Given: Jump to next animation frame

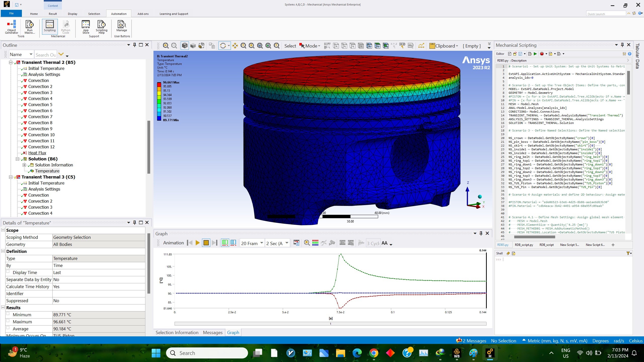Looking at the screenshot, I should tap(214, 243).
